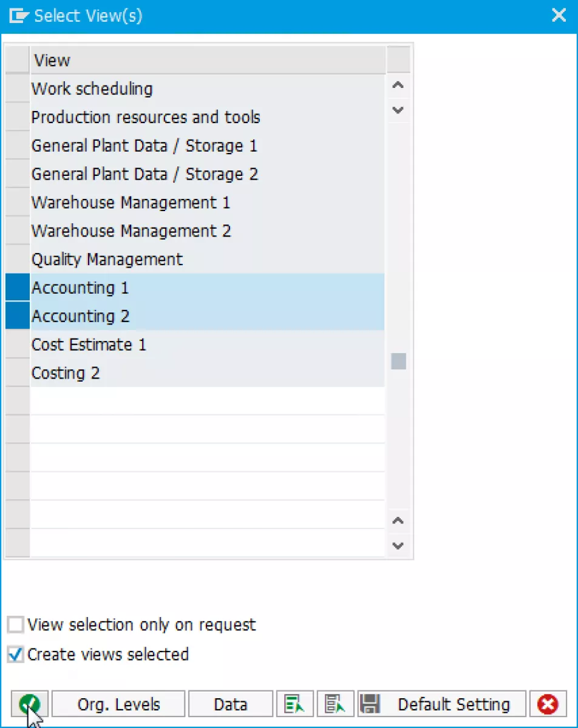Click Accounting 1 text
This screenshot has height=728, width=578.
pos(80,288)
